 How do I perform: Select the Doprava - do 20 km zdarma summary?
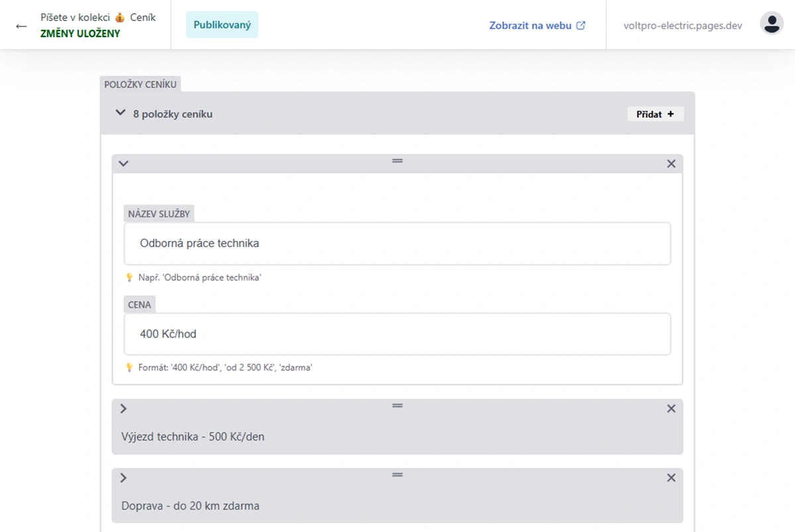point(190,505)
